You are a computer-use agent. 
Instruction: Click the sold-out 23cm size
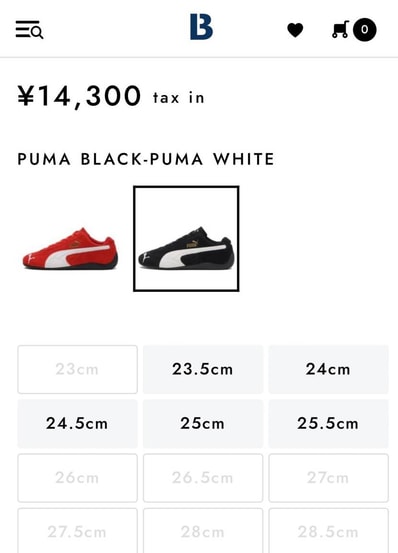click(77, 369)
